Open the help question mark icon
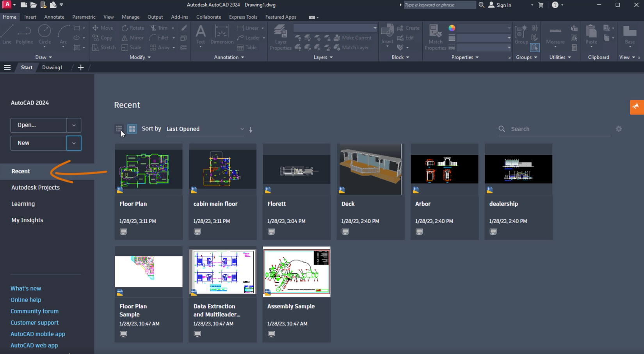This screenshot has width=644, height=354. click(555, 5)
